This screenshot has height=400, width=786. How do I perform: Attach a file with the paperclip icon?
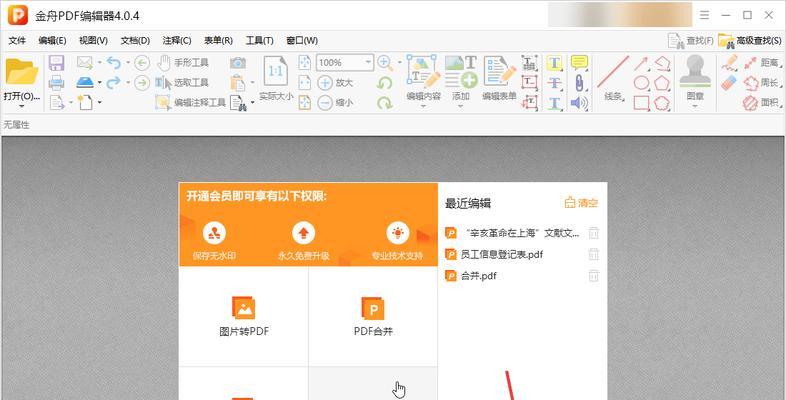click(x=579, y=83)
